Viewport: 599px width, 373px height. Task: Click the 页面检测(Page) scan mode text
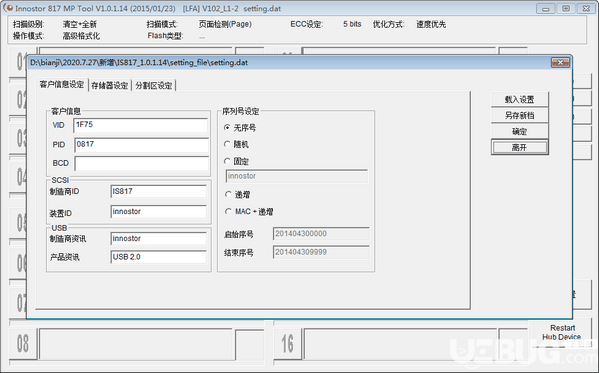click(x=225, y=24)
